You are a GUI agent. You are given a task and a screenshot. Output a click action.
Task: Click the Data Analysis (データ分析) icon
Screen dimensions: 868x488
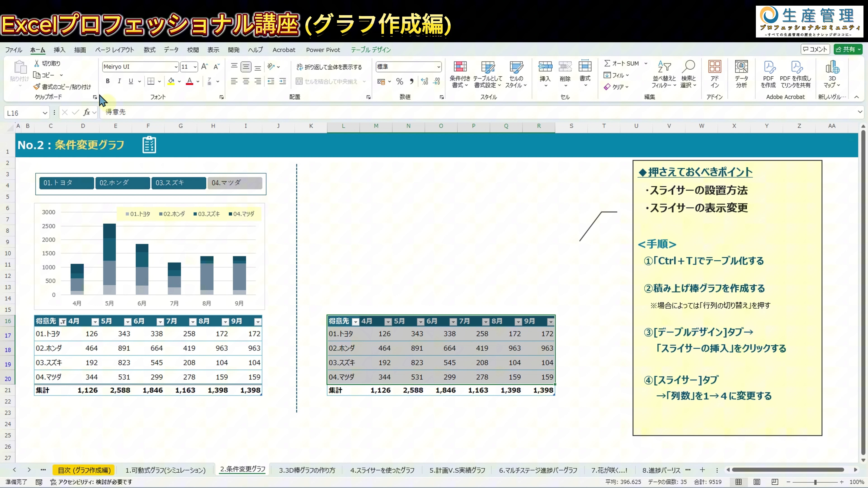coord(741,67)
